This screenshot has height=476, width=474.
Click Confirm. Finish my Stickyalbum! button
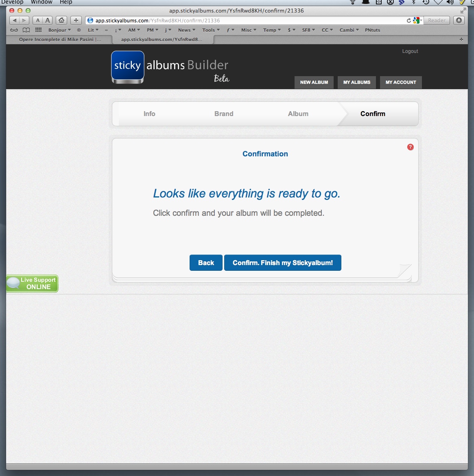[282, 263]
